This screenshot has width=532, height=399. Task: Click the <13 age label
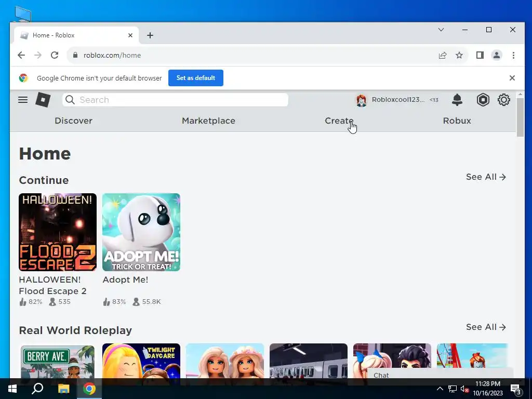click(434, 100)
